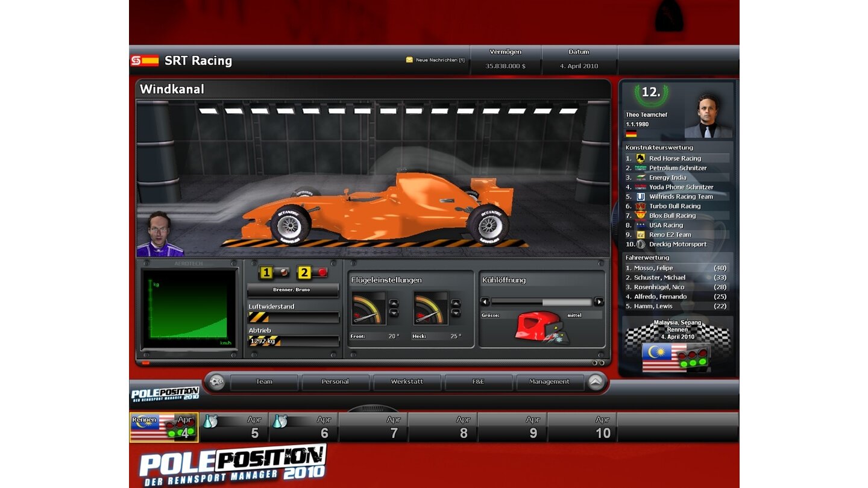Select calendar day Apr 9

click(512, 427)
